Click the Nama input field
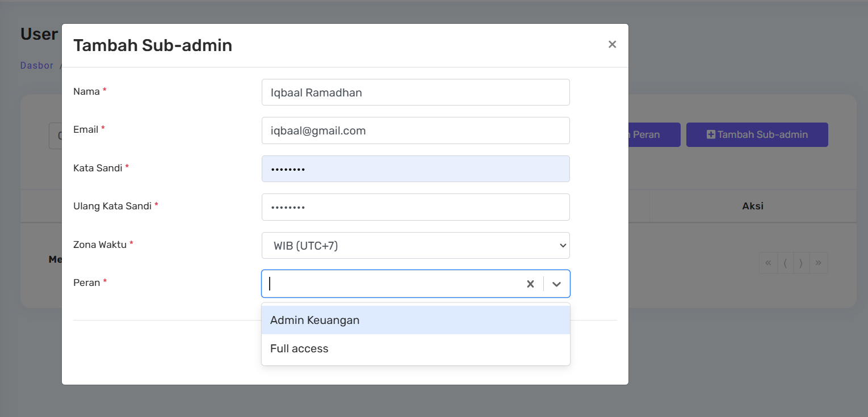 pos(416,92)
